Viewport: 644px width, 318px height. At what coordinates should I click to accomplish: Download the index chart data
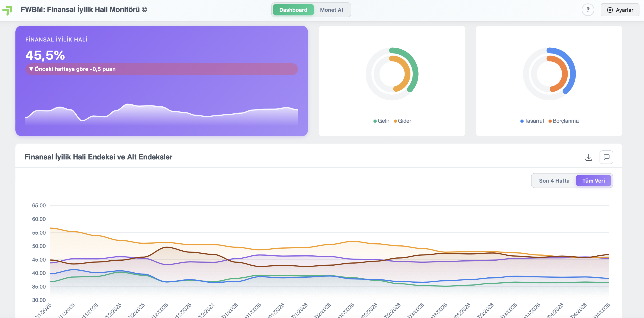(588, 157)
